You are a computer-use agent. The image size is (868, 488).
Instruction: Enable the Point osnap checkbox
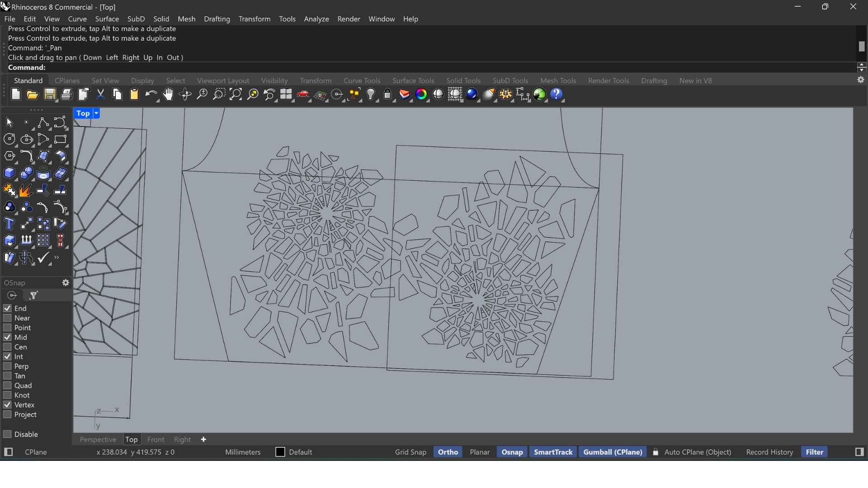coord(7,328)
